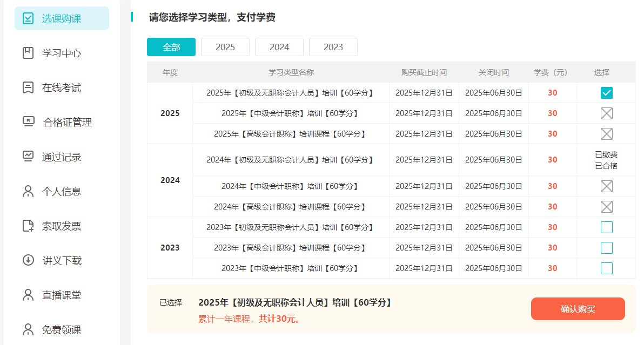644x345 pixels.
Task: Check the 2023年 初级及无职称会计人员 course checkbox
Action: (x=606, y=227)
